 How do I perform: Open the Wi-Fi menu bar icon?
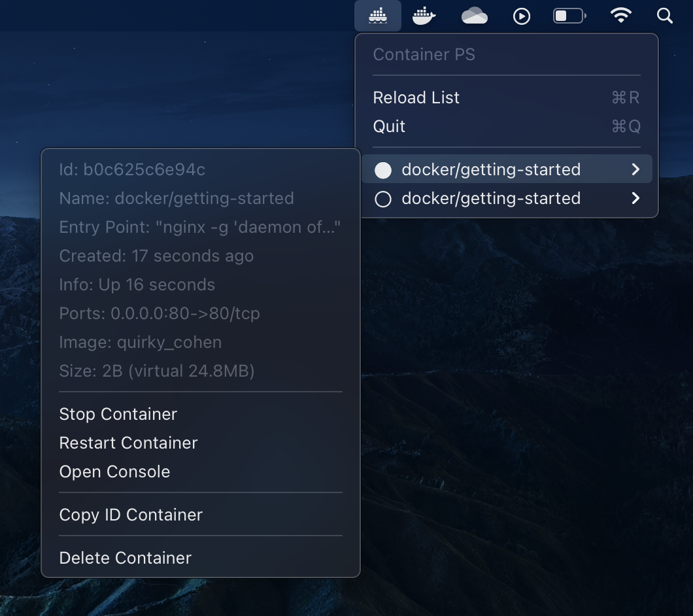[620, 16]
